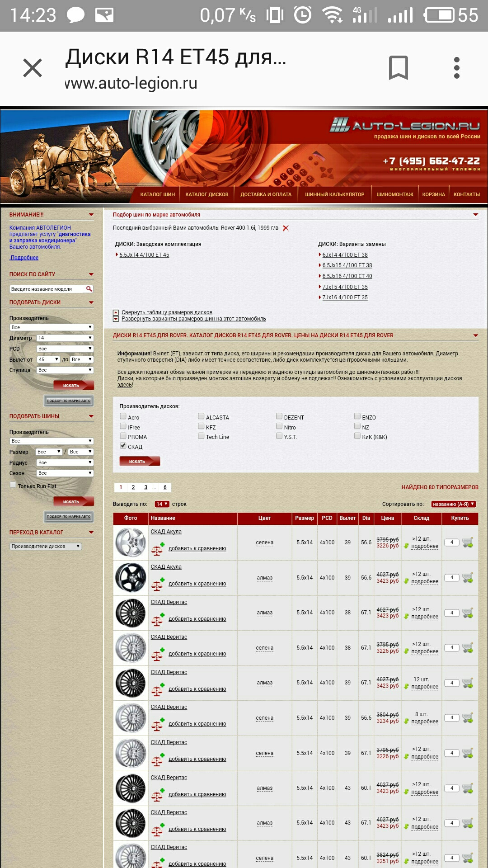This screenshot has height=868, width=488.
Task: Tap battery indicator in status bar
Action: [x=440, y=15]
